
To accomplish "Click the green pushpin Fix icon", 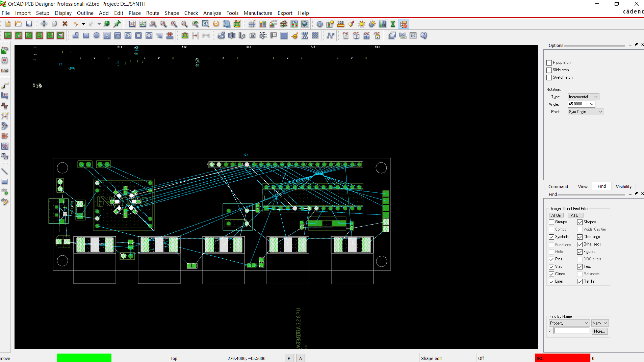I will click(117, 24).
